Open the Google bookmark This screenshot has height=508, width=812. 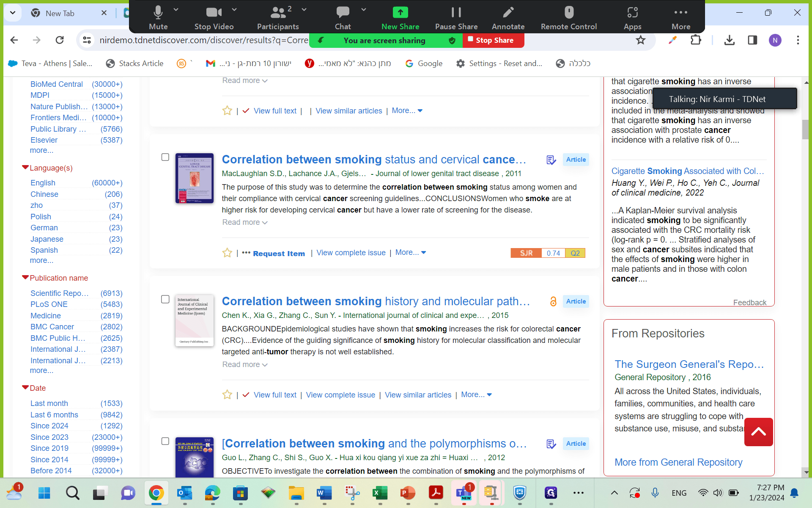tap(424, 63)
